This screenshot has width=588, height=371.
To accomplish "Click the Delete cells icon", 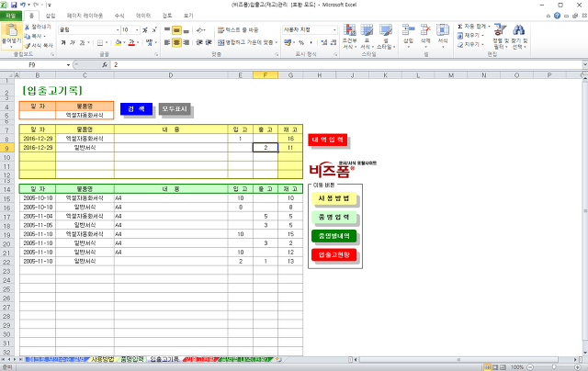I will tap(425, 29).
